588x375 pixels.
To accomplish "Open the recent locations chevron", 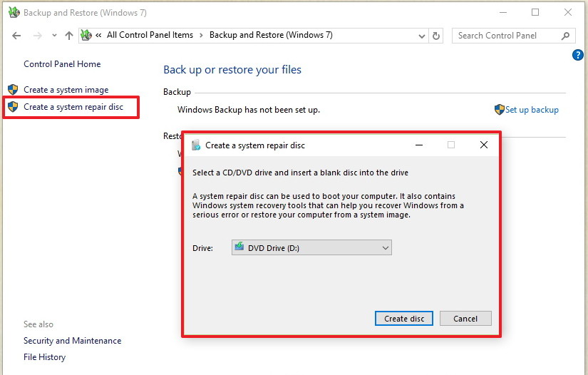I will (54, 35).
